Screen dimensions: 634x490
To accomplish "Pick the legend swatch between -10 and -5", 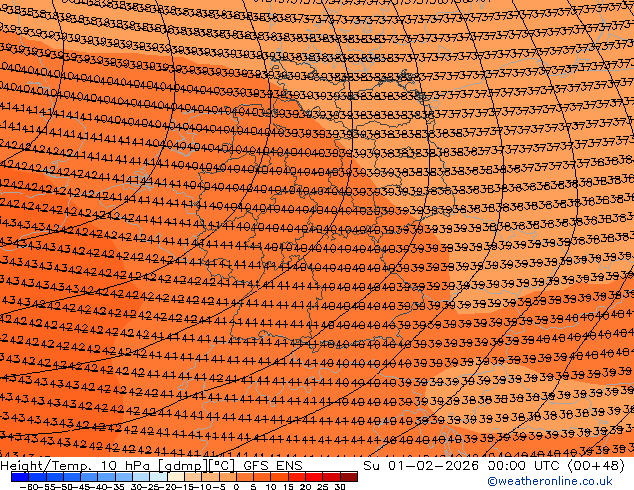I will [x=210, y=477].
